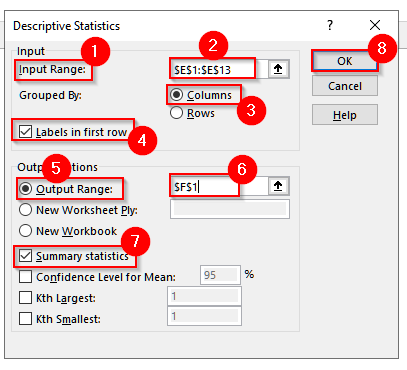Screen dimensions: 407x370
Task: Click the Descriptive Statistics title text
Action: (66, 26)
